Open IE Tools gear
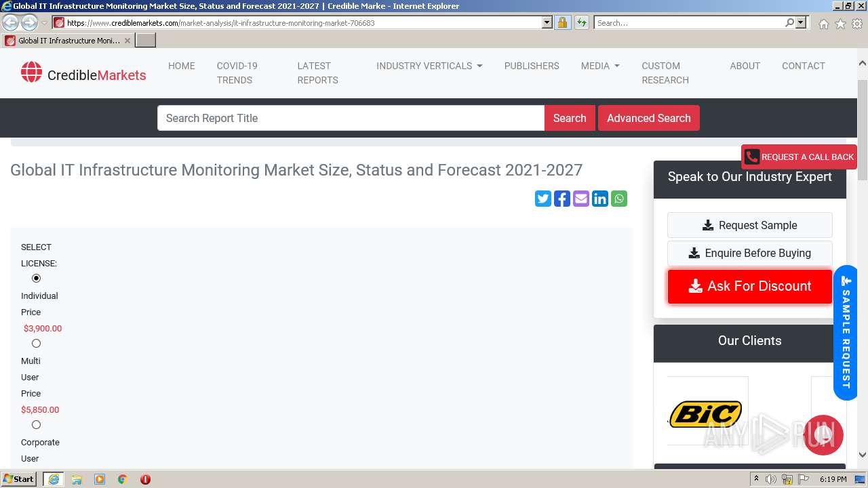The image size is (868, 488). [857, 24]
